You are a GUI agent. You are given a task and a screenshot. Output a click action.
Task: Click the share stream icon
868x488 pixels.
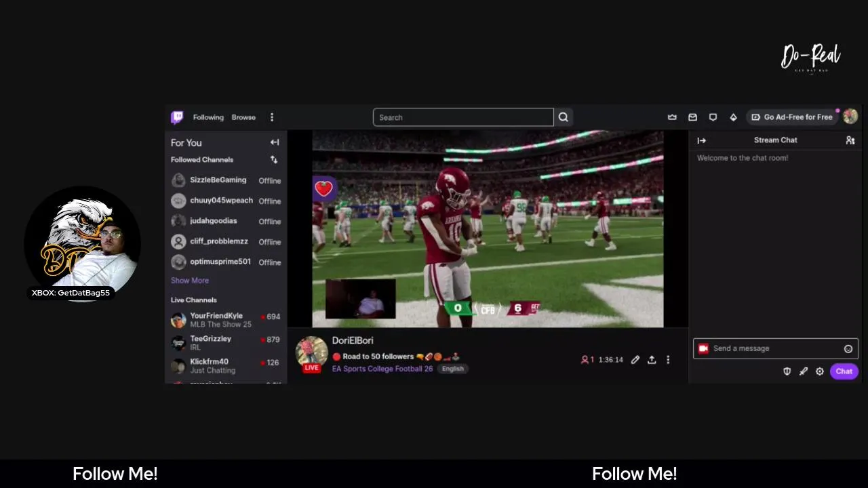pyautogui.click(x=652, y=360)
